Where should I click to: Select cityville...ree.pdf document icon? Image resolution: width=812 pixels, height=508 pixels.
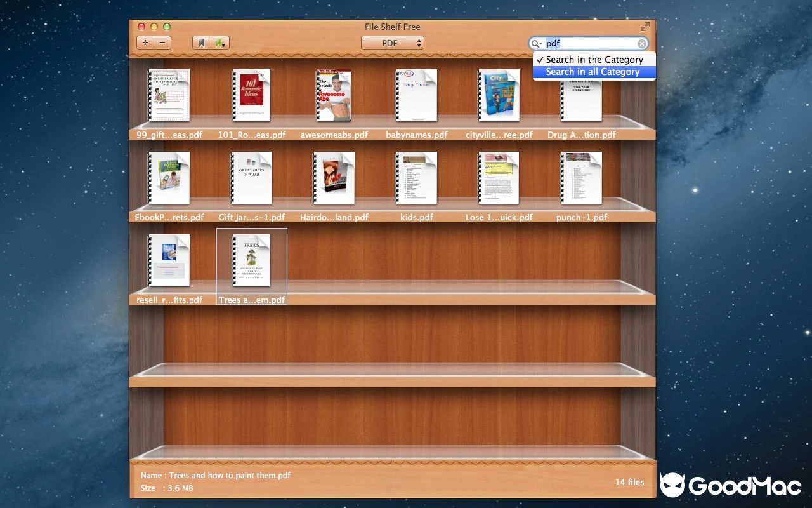(x=499, y=95)
